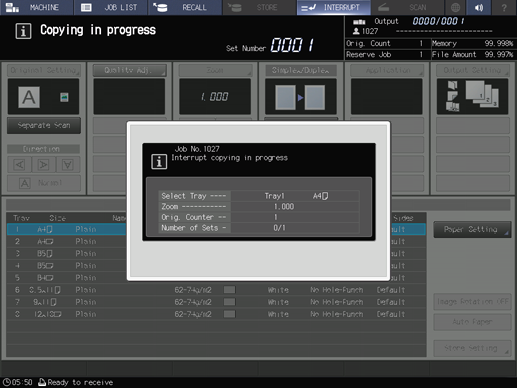Select the RECALL tab

185,7
